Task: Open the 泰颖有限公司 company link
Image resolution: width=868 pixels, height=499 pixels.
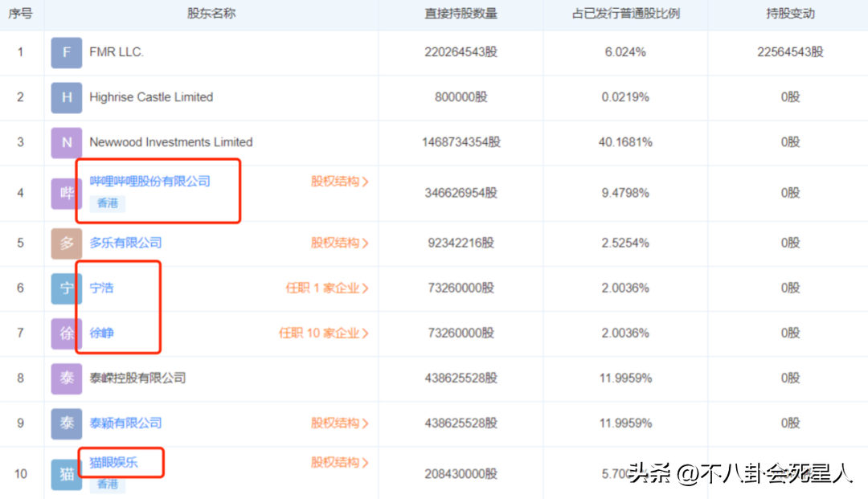Action: [x=125, y=423]
